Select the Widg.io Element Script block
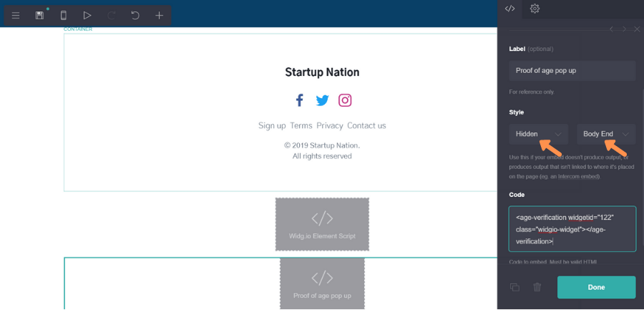This screenshot has width=644, height=310. (x=322, y=225)
